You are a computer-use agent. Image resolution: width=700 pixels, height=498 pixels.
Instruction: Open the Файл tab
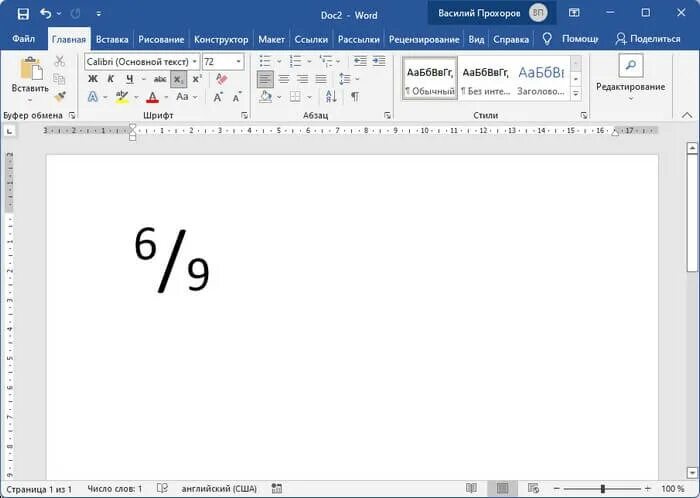23,39
